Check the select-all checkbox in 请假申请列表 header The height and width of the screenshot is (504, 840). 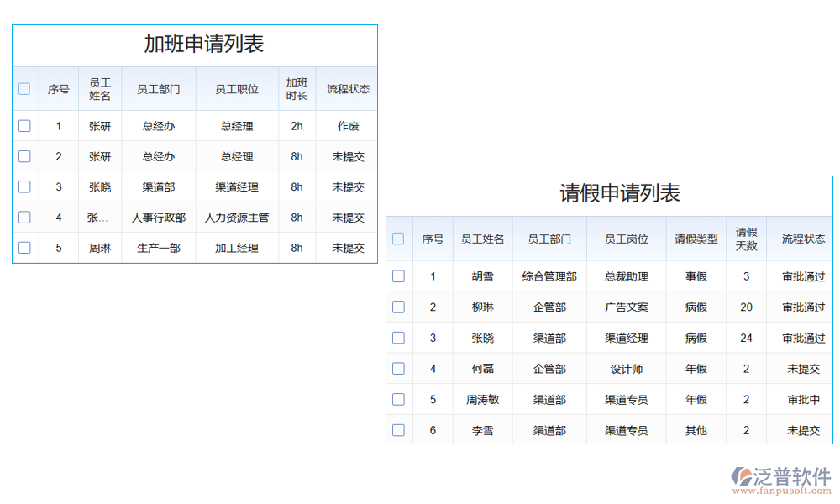point(398,238)
